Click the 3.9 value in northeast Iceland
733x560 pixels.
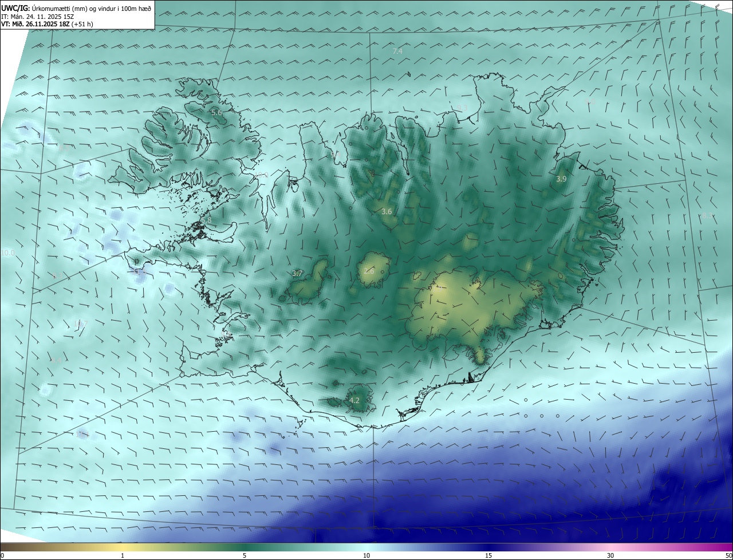click(561, 179)
